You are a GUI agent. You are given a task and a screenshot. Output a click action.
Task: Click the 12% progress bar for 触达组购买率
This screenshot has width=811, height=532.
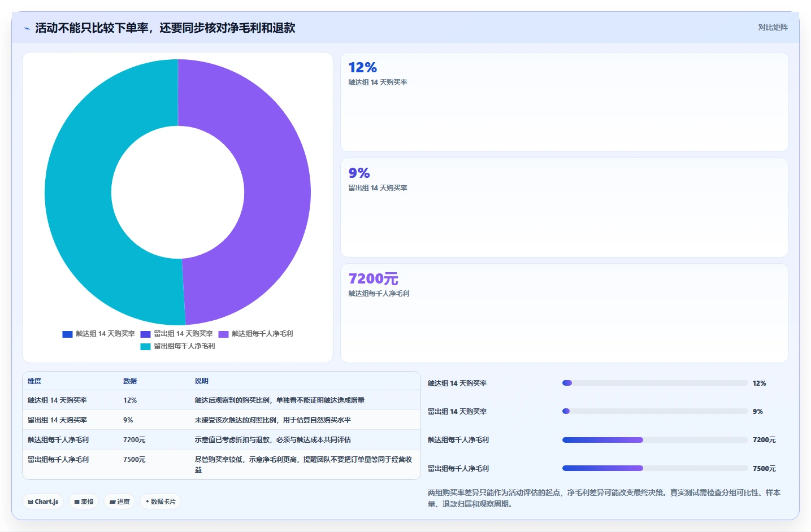click(x=655, y=383)
